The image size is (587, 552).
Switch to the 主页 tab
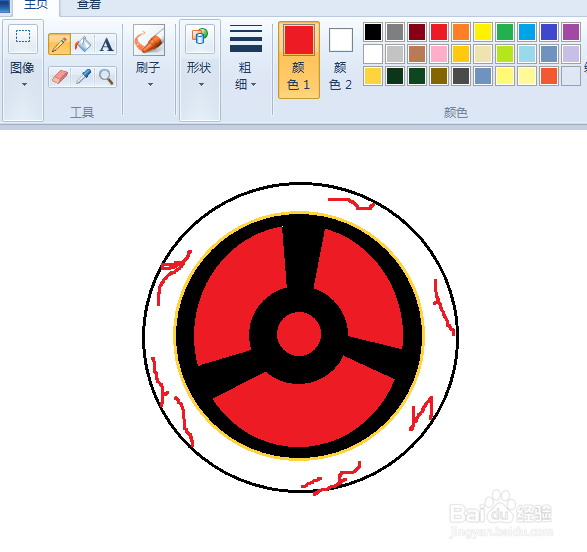[36, 6]
